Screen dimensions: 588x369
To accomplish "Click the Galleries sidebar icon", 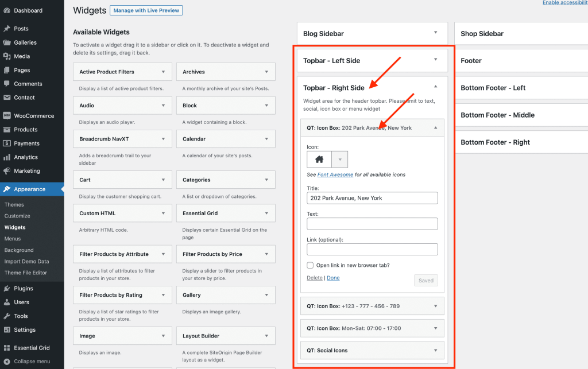I will tap(7, 42).
